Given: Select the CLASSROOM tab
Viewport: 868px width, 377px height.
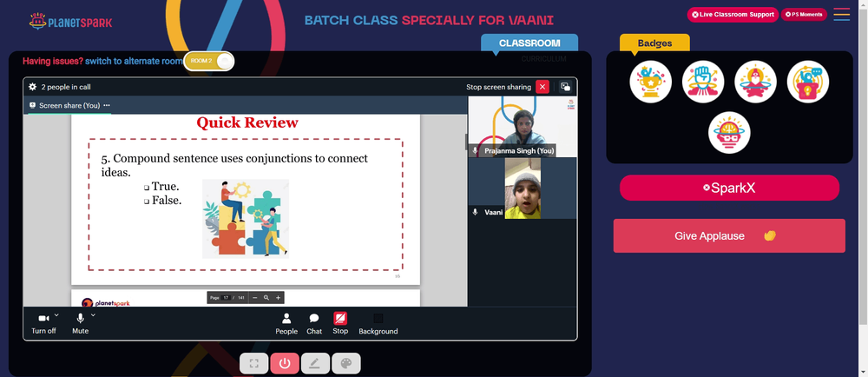Looking at the screenshot, I should click(x=529, y=43).
